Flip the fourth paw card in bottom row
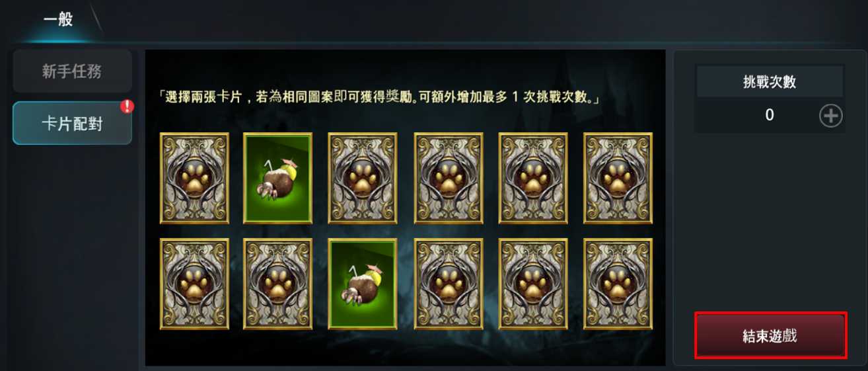 tap(449, 284)
